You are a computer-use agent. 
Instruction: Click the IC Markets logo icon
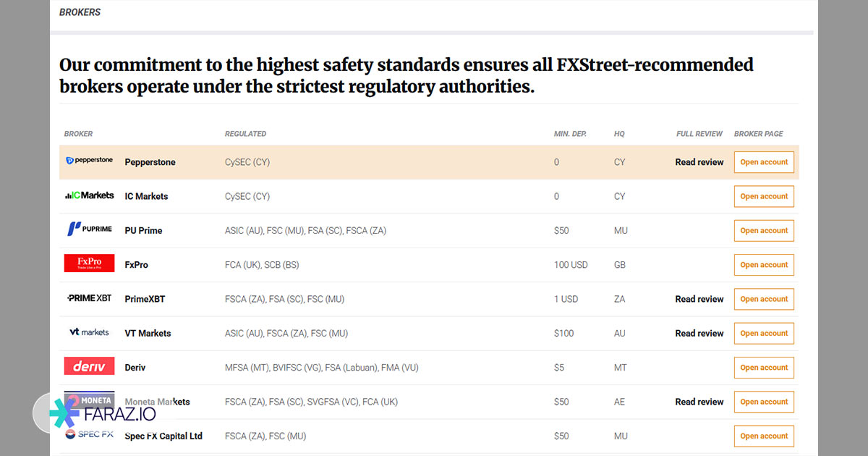pyautogui.click(x=89, y=195)
